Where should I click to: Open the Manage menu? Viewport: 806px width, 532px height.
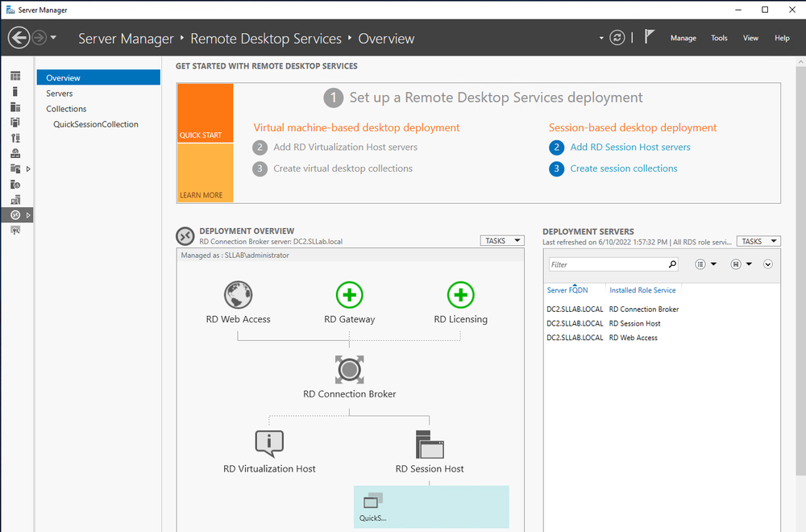683,38
